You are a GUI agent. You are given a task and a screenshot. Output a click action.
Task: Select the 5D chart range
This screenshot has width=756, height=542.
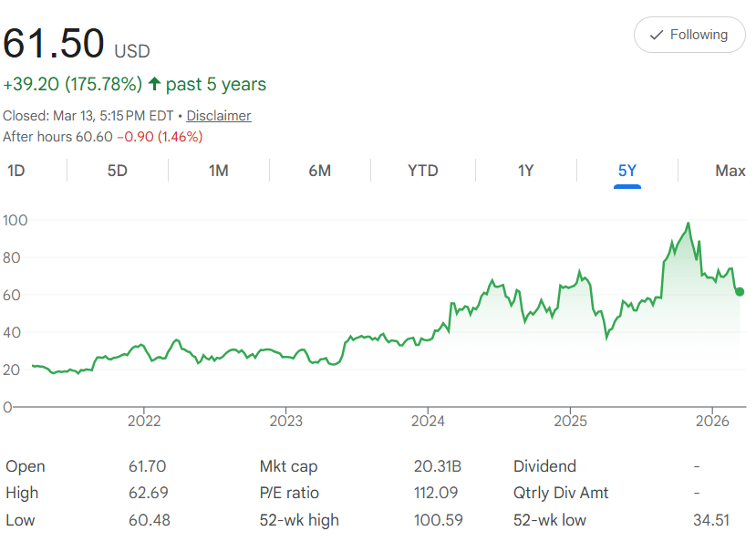[117, 171]
